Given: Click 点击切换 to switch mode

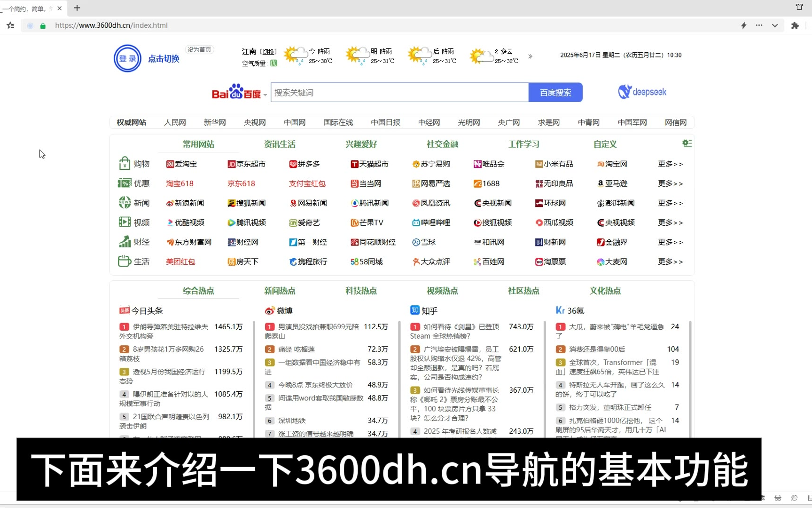Looking at the screenshot, I should tap(164, 59).
